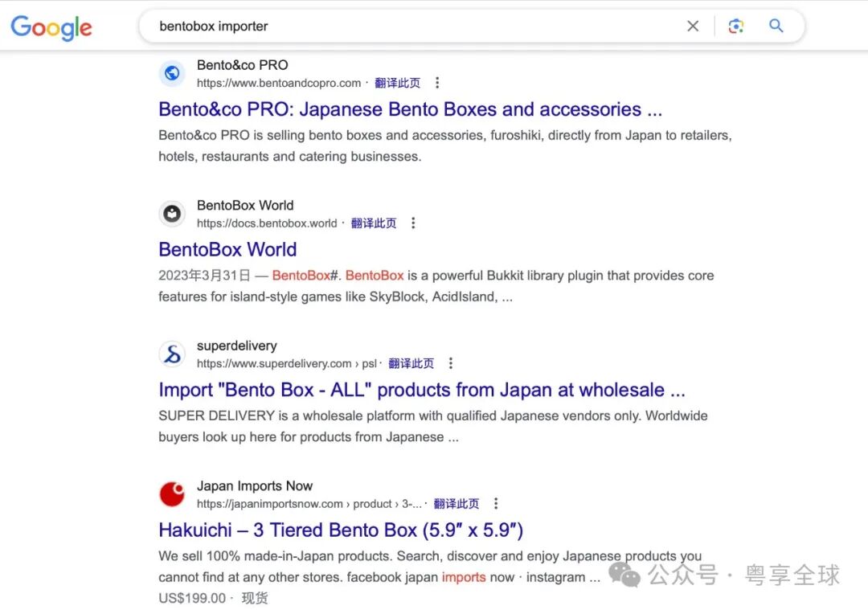Viewport: 868px width, 610px height.
Task: Click the 'Bento&co PRO' site name
Action: (x=243, y=65)
